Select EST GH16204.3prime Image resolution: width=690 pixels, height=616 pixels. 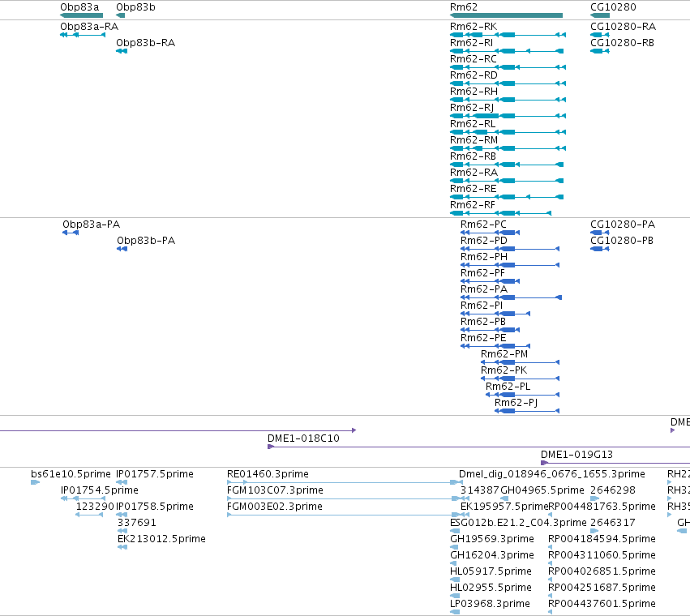coord(452,563)
